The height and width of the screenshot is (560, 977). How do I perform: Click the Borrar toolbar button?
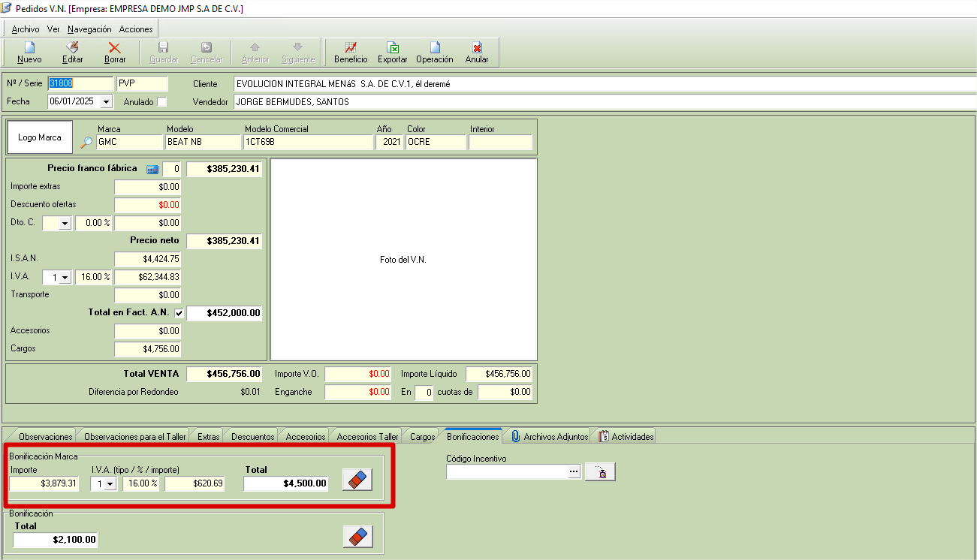point(115,53)
